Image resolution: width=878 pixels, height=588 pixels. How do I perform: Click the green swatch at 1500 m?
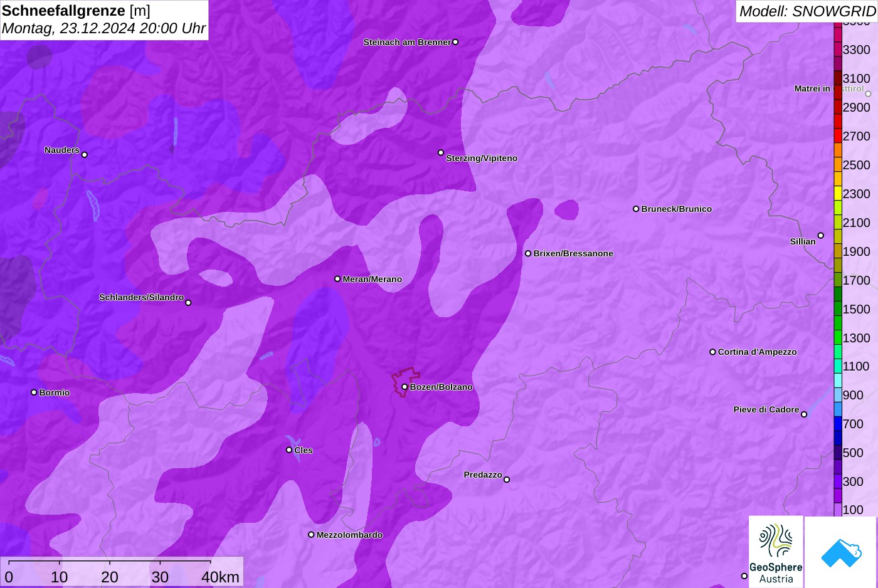coord(838,309)
